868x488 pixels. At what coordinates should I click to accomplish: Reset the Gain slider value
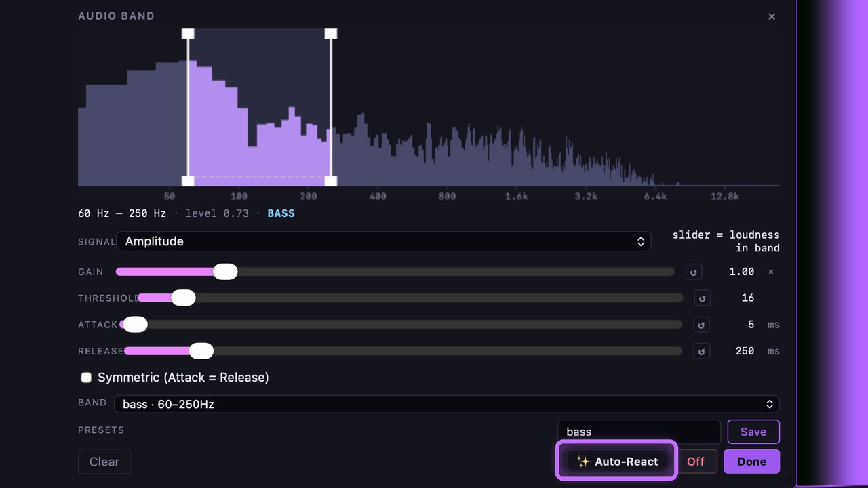(693, 272)
